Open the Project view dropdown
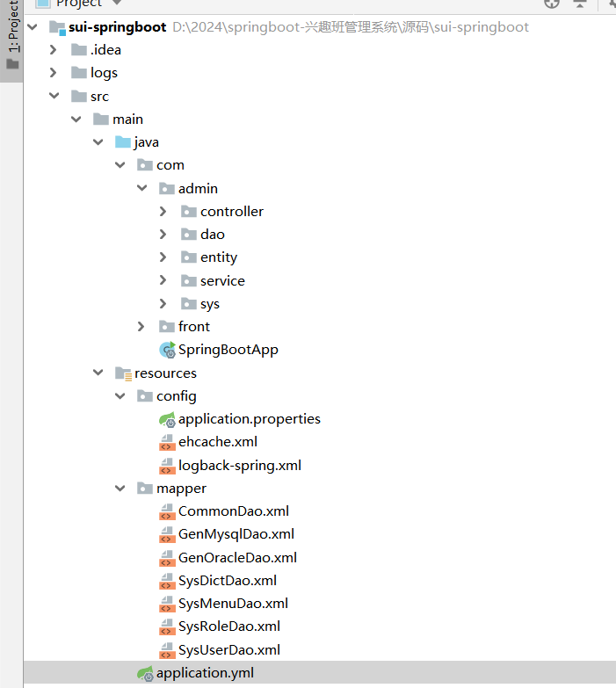 [x=117, y=4]
